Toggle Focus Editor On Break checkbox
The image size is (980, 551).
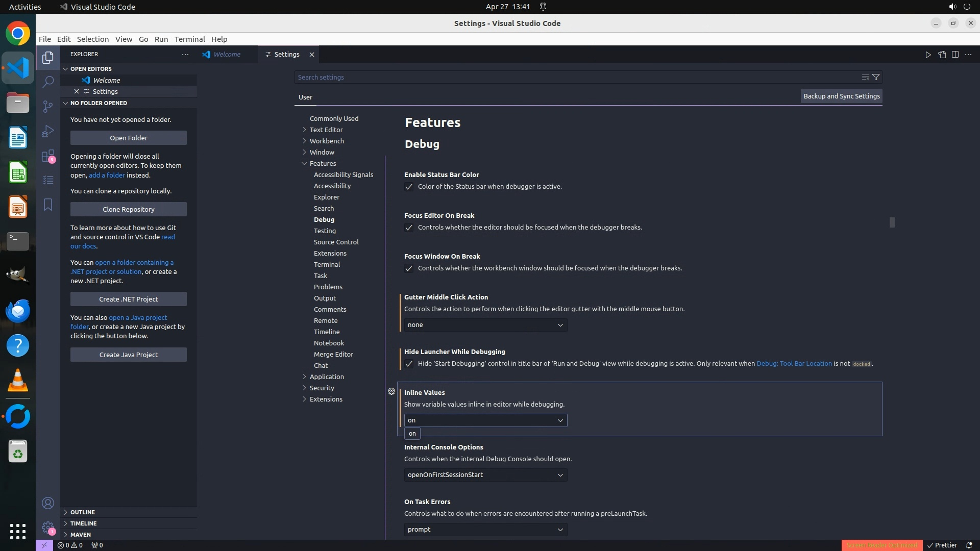click(409, 228)
